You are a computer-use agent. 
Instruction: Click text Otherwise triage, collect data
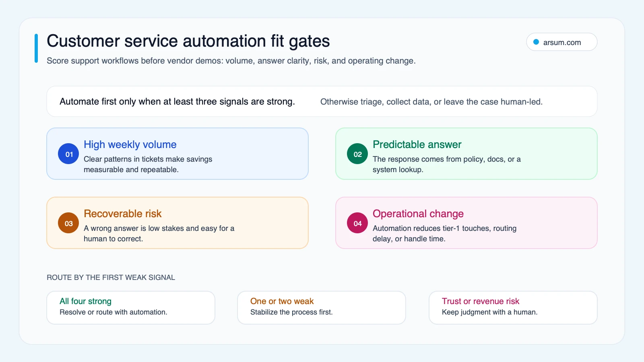[x=431, y=102]
